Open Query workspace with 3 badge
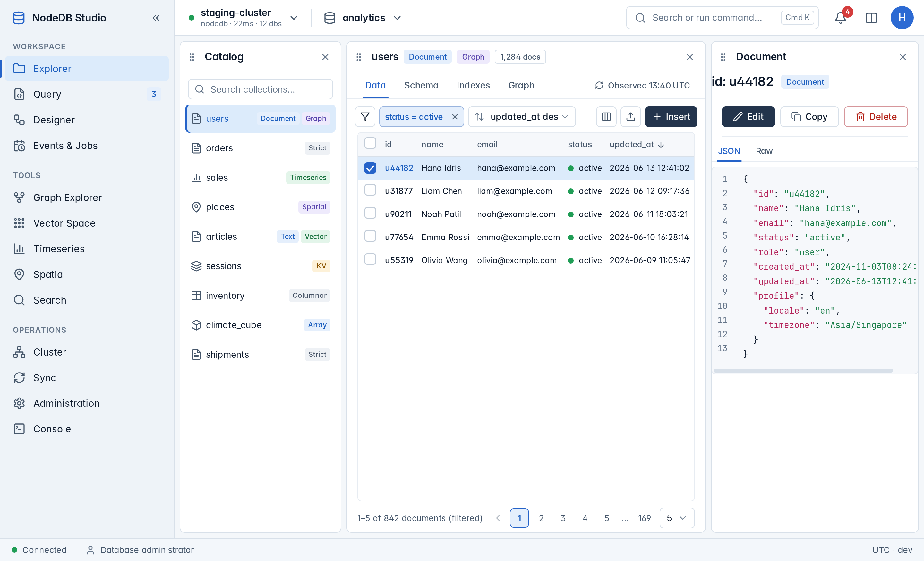Image resolution: width=924 pixels, height=561 pixels. [87, 94]
